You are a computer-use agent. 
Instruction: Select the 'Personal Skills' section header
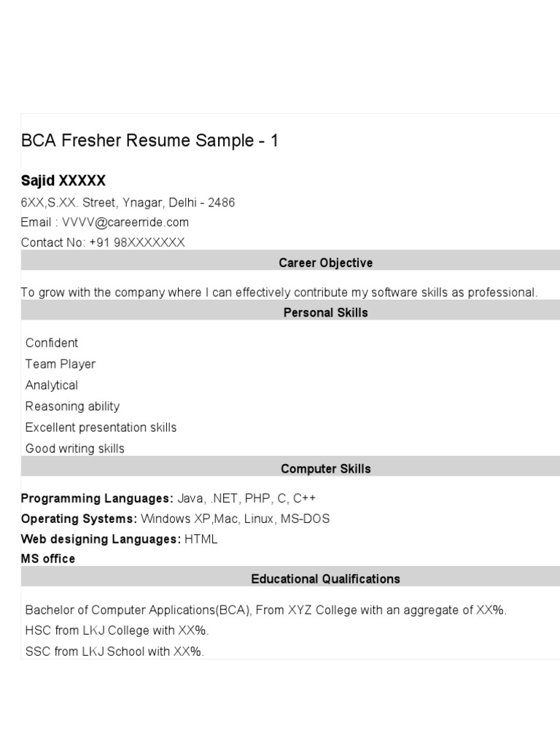[x=325, y=312]
